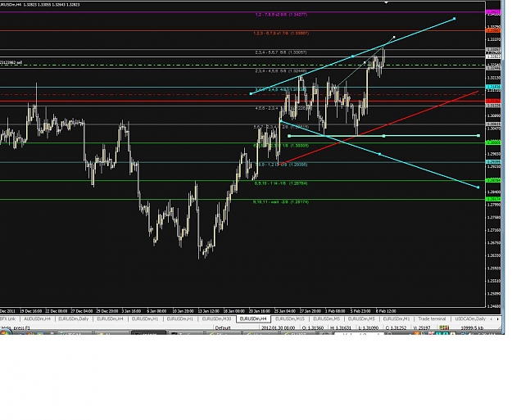Click the green '8,9,10' -1/8 (1.28784) label
The height and width of the screenshot is (420, 512).
[281, 183]
